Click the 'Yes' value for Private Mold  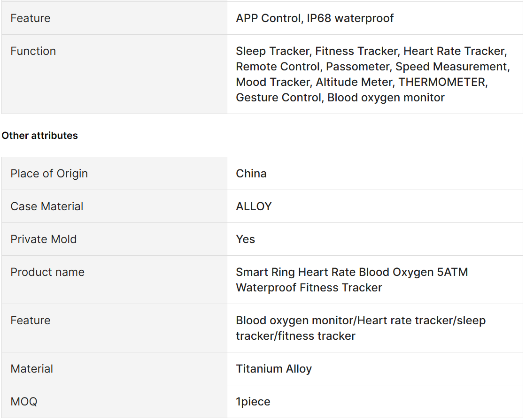tap(246, 239)
